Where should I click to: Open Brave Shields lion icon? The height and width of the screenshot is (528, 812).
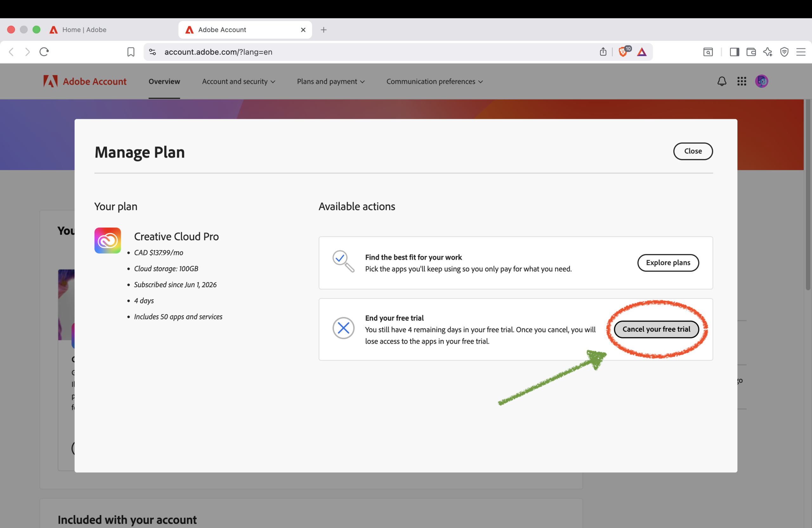[623, 51]
